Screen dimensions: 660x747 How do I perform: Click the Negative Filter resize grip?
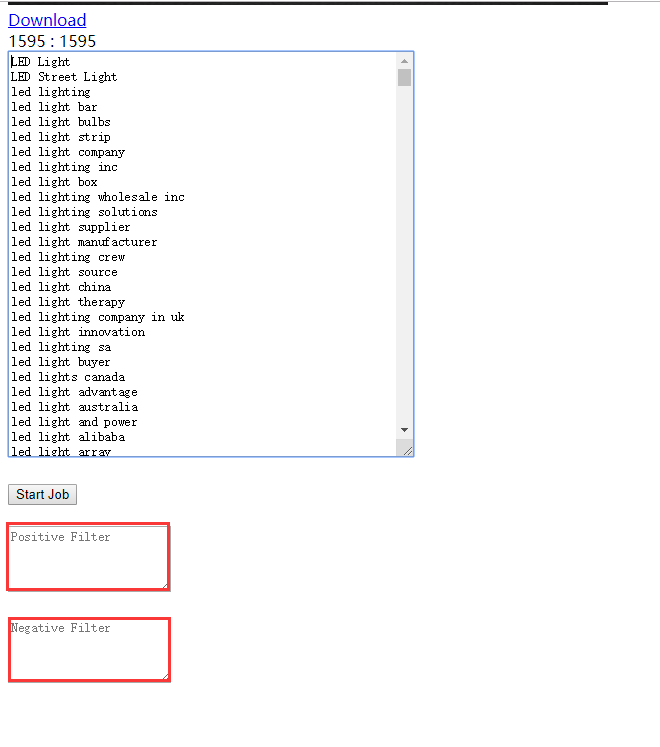point(163,675)
